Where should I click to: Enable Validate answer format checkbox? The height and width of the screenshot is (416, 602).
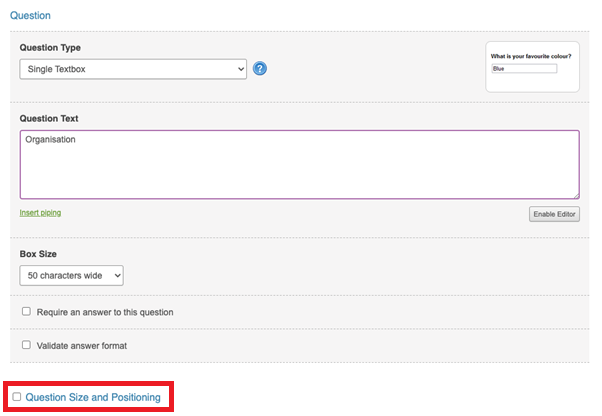coord(26,345)
